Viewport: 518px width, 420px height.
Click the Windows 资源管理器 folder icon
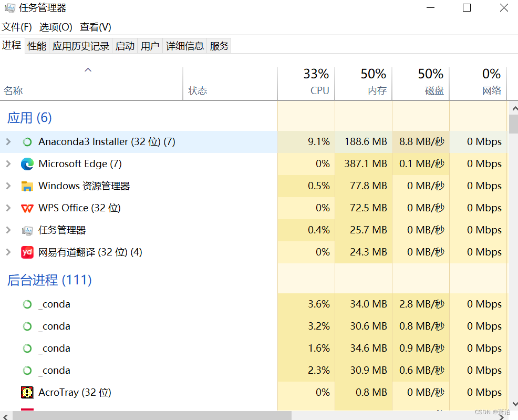(x=27, y=186)
